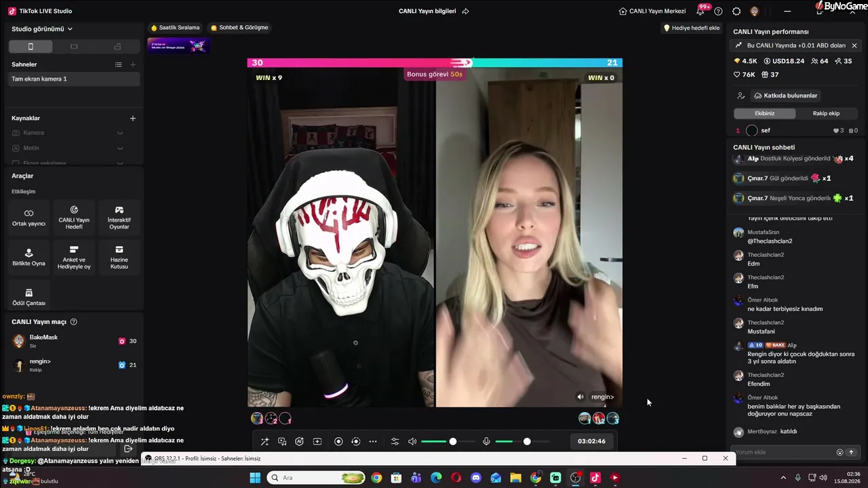Select the Tam ekran kamera 1 scene
Viewport: 868px width, 488px height.
(74, 79)
